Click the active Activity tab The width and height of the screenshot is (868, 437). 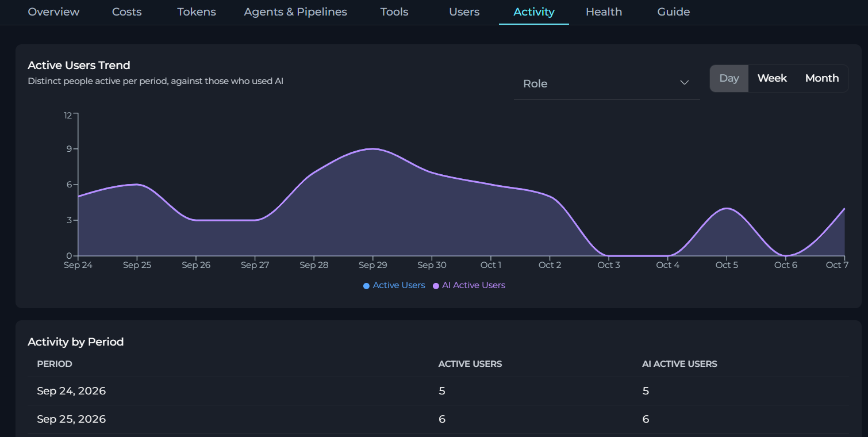[x=534, y=11]
